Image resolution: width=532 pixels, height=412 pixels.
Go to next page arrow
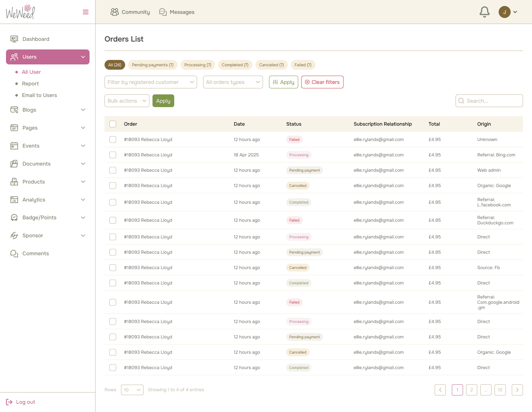click(517, 390)
